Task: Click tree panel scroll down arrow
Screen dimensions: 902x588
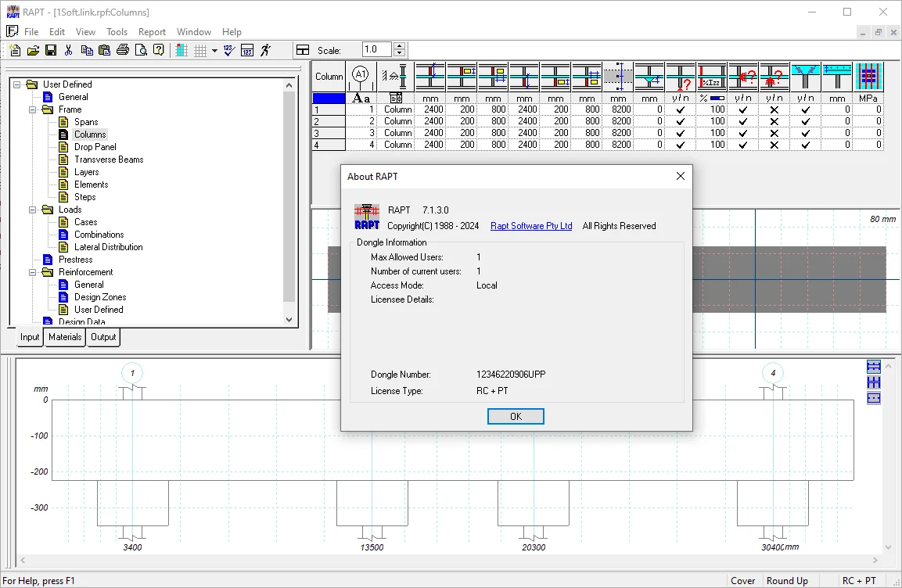Action: click(x=289, y=320)
